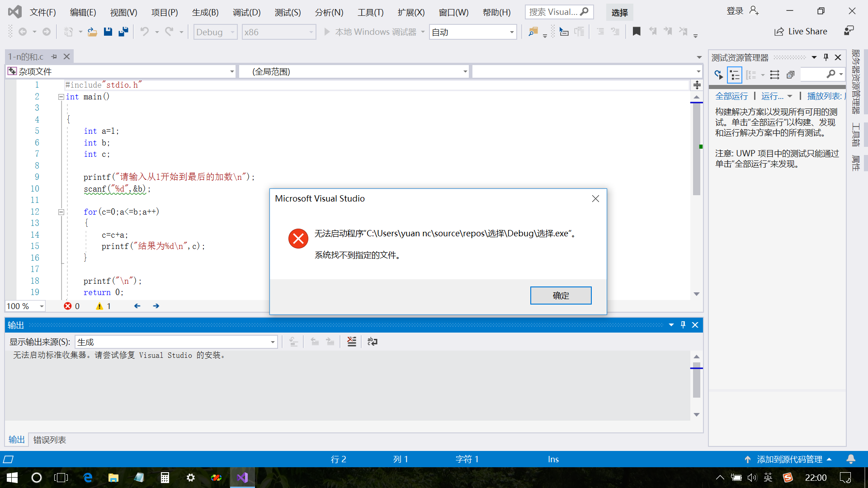
Task: Expand the 显示输出来源 生成 dropdown
Action: click(x=273, y=342)
